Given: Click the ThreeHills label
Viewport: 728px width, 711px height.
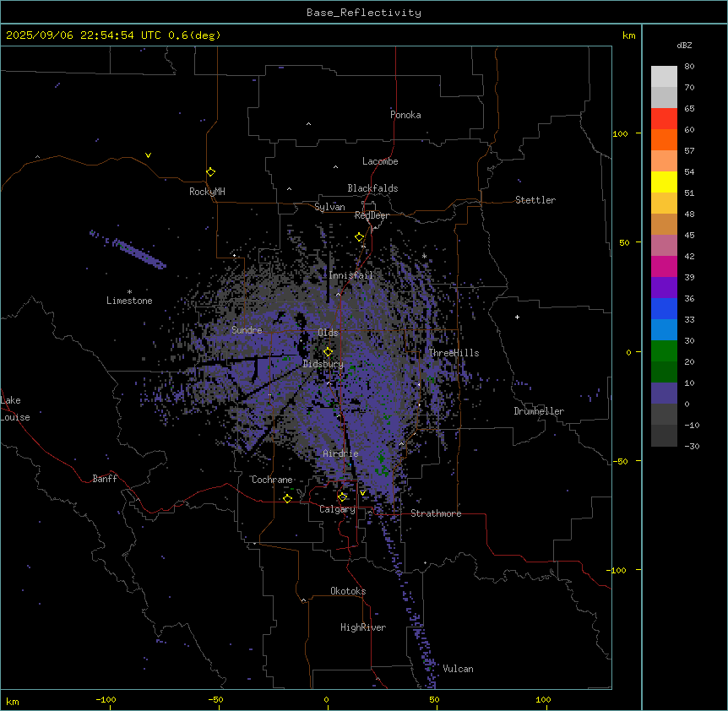Looking at the screenshot, I should (454, 353).
